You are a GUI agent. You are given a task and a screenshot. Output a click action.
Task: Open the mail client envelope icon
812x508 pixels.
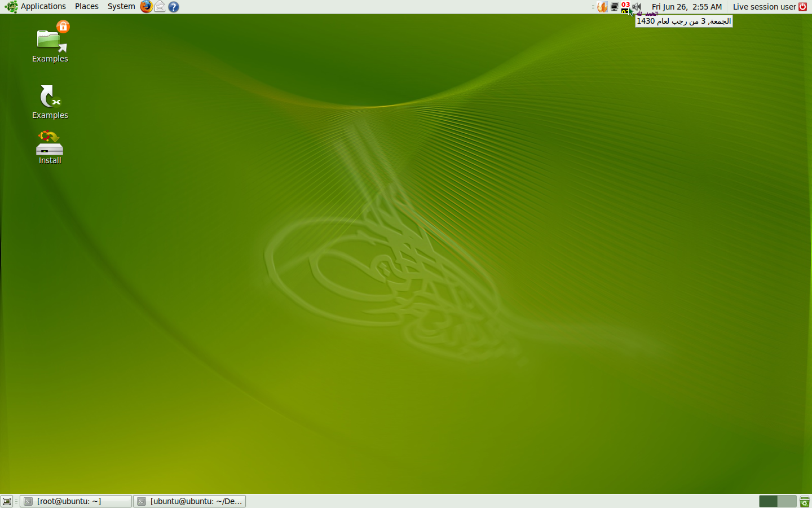click(160, 7)
